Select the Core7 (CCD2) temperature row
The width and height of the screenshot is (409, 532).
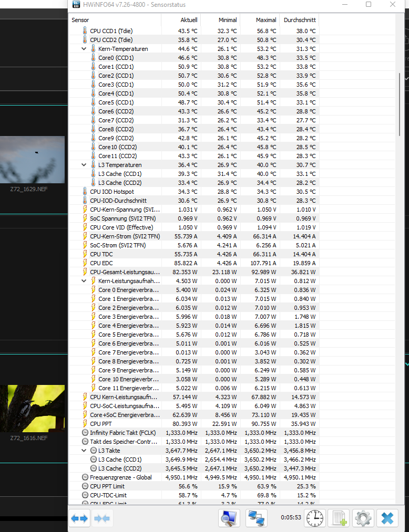coord(193,120)
